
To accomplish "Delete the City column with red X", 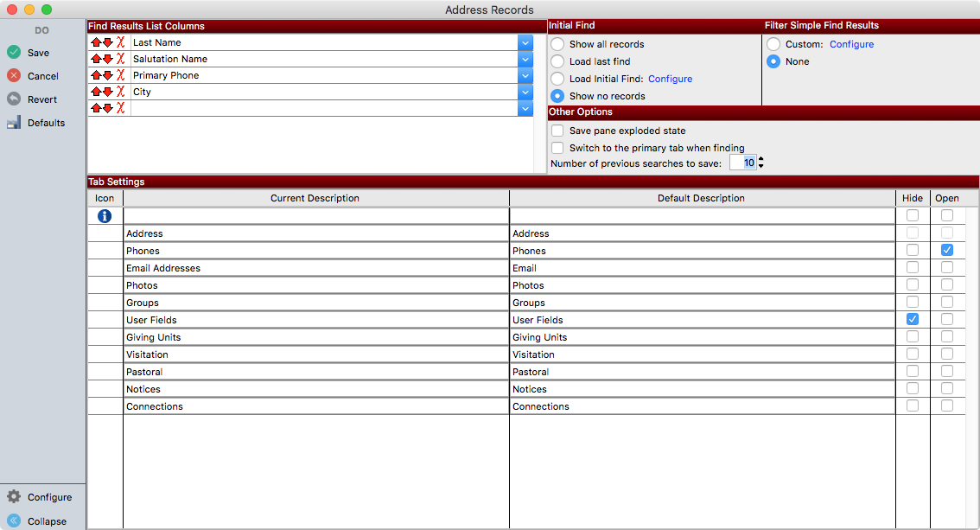I will coord(121,92).
